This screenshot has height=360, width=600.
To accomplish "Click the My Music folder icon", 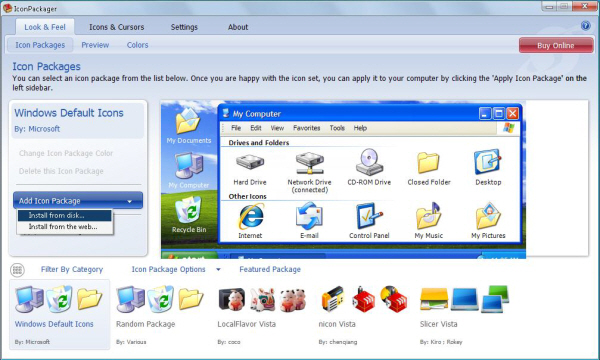I will point(429,216).
